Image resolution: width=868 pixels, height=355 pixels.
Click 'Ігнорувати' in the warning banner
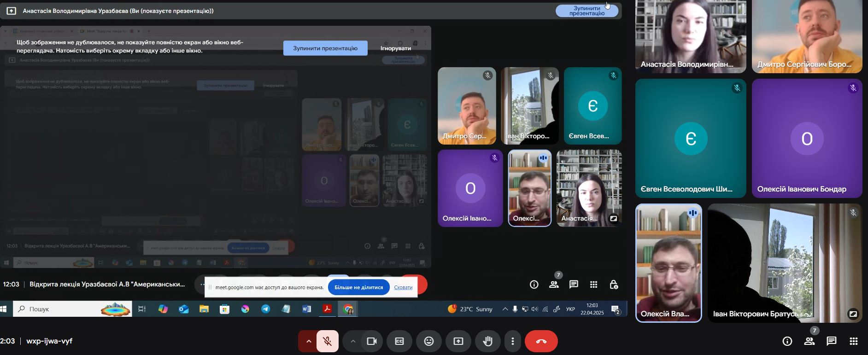tap(396, 48)
